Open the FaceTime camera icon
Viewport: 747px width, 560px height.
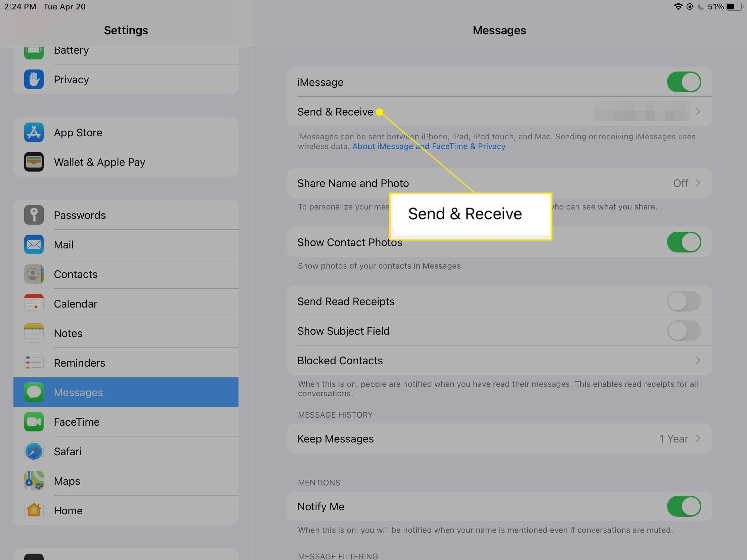coord(34,422)
